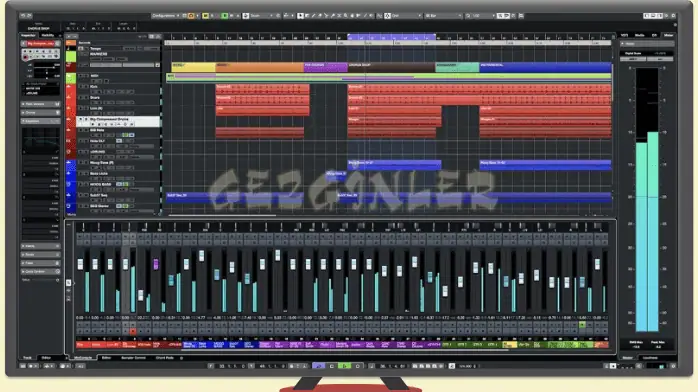Screen dimensions: 698x392
Task: Click the Add Track plus button
Action: [x=69, y=36]
